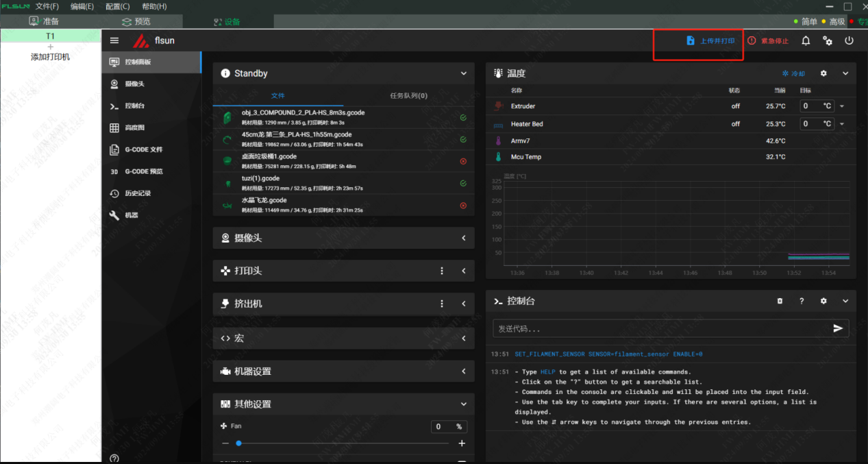Toggle the hamburger sidebar menu
This screenshot has height=464, width=868.
coord(114,41)
